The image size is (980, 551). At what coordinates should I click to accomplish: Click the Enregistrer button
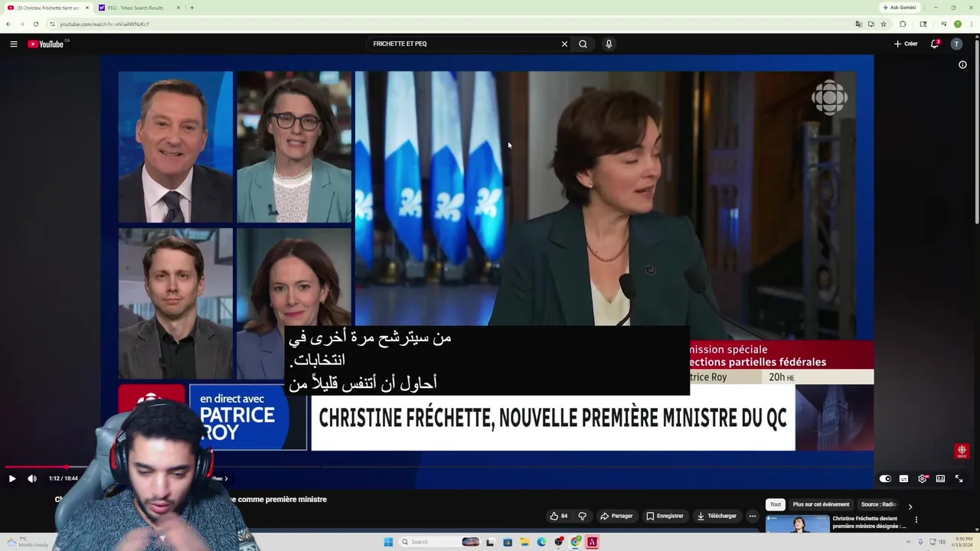pos(665,516)
